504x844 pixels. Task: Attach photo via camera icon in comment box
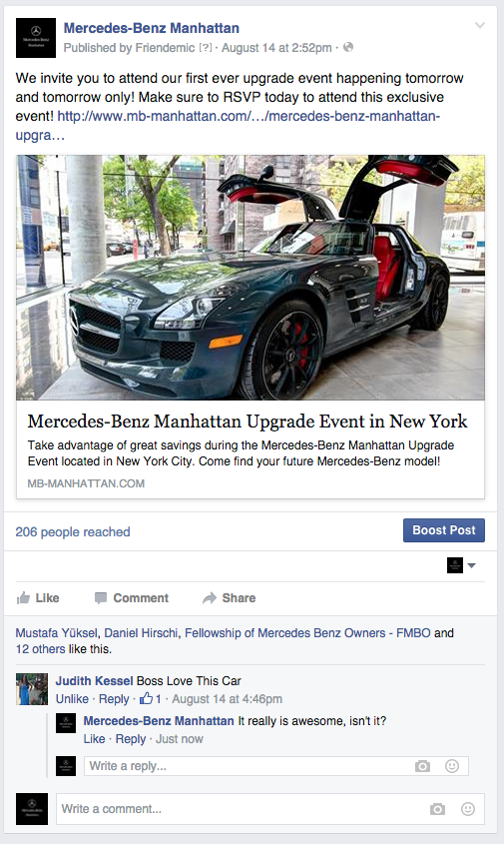tap(437, 809)
